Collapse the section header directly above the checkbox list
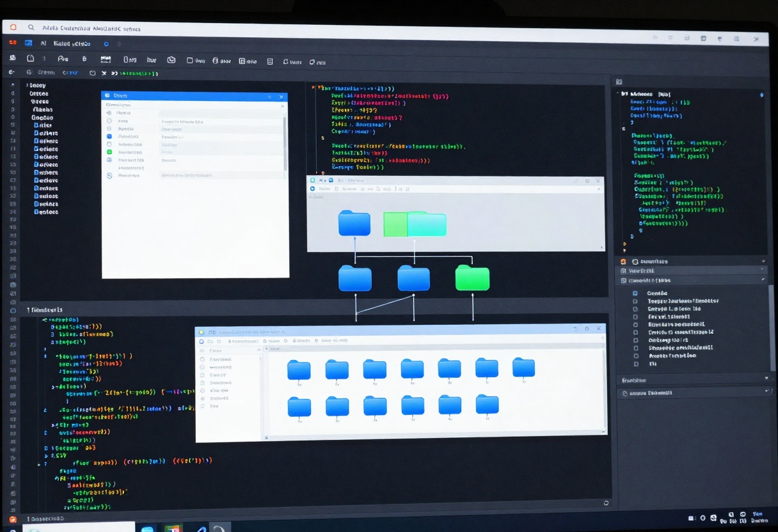Image resolution: width=778 pixels, height=532 pixels. 693,280
